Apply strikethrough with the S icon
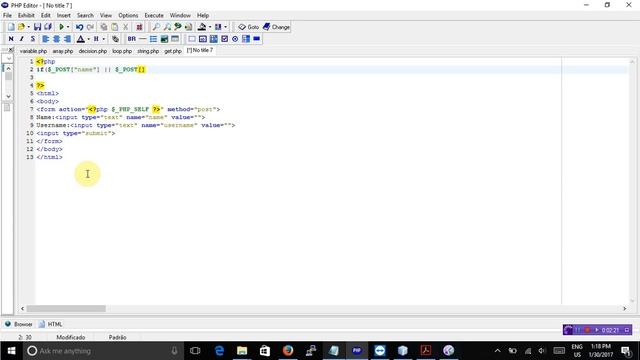The width and height of the screenshot is (640, 360). [33, 39]
